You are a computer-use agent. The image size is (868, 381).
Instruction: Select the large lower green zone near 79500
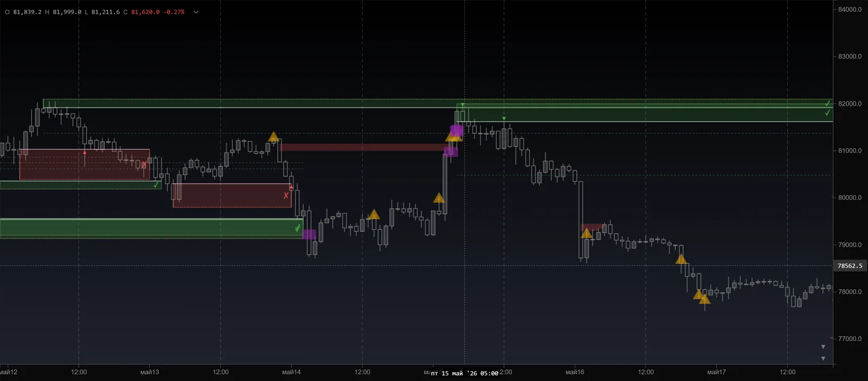(x=151, y=228)
